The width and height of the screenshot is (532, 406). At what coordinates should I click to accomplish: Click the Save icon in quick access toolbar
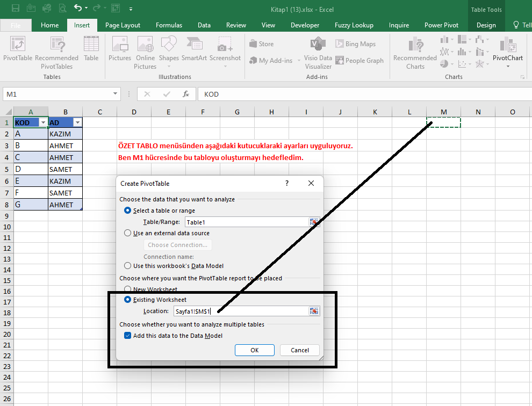[16, 9]
